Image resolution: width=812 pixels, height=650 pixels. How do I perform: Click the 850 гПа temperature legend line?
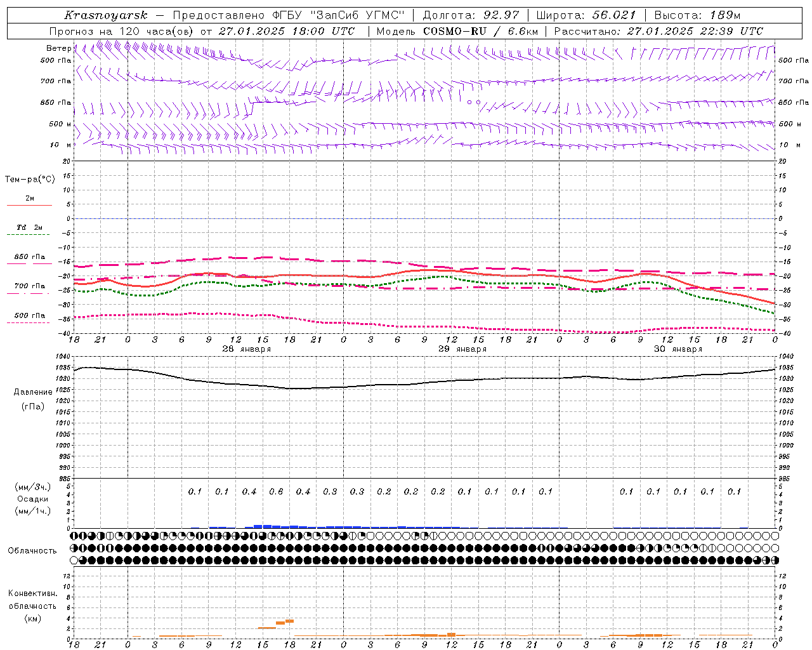click(x=29, y=263)
